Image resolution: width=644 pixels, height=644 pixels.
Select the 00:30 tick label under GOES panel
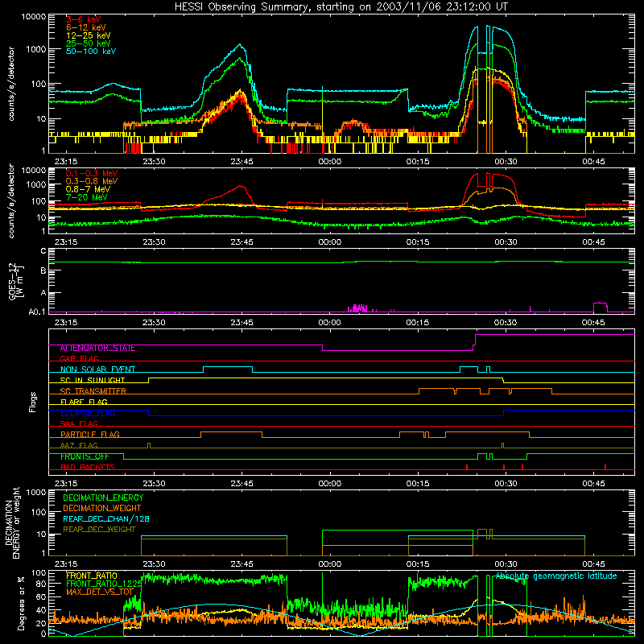pos(506,323)
